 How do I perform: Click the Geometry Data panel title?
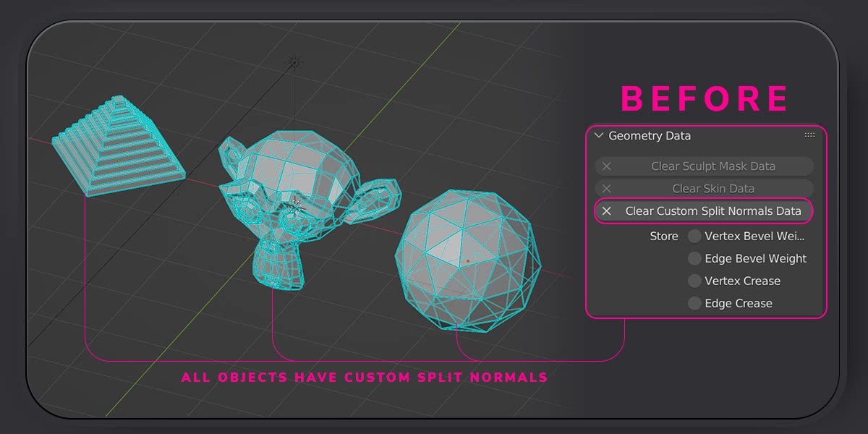click(x=650, y=135)
